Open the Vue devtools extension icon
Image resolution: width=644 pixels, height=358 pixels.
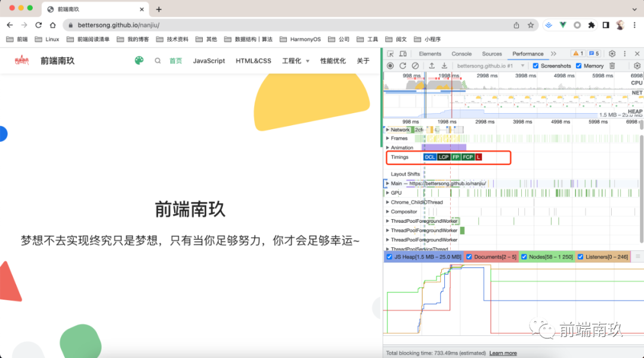(563, 25)
